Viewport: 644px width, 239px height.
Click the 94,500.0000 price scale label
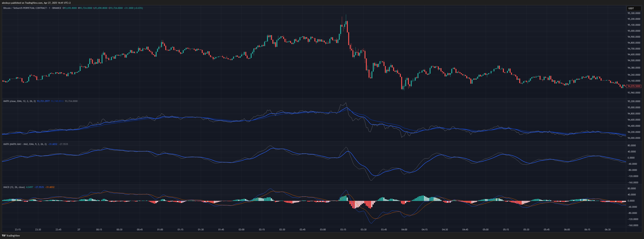pos(634,60)
